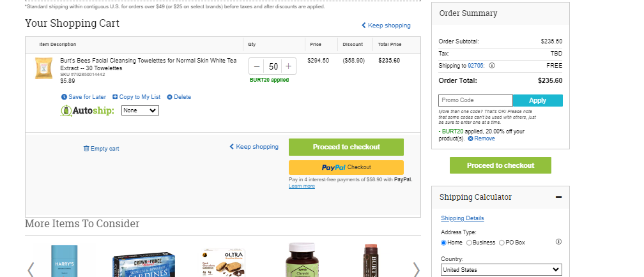Open Burt's Bees towelettes product thumbnail
Viewport: 644px width, 277px height.
tap(43, 68)
